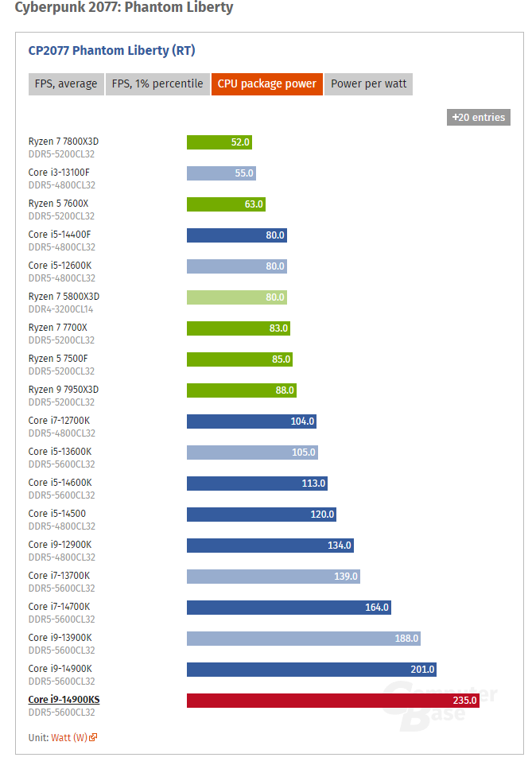
Task: Expand the +20 entries button
Action: point(478,117)
